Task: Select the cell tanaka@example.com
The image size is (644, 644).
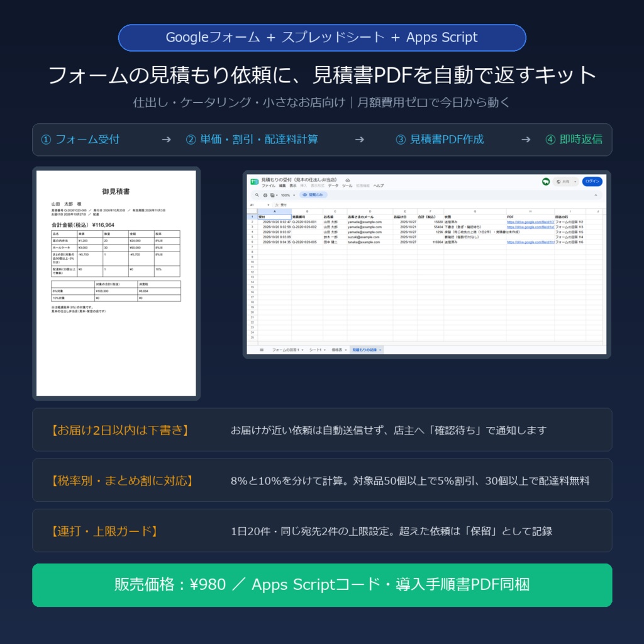Action: [370, 242]
